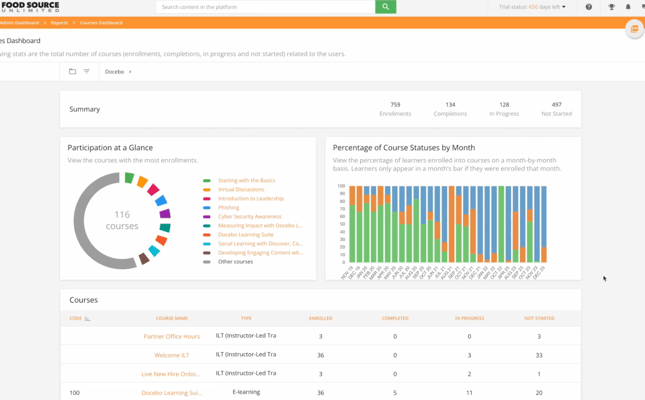Screen dimensions: 645x400
Task: Open the trophy gamification icon
Action: pos(611,7)
